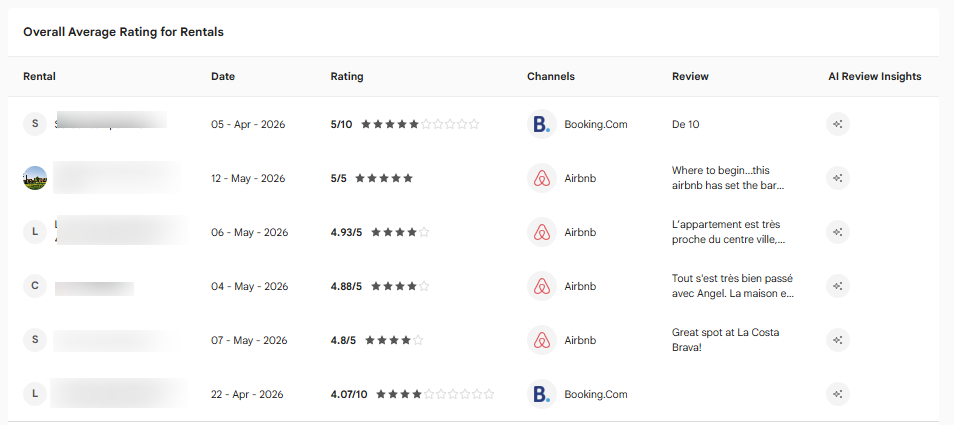Open AI insights for the 05 - Apr - 2026 review
This screenshot has width=955, height=425.
pos(838,124)
